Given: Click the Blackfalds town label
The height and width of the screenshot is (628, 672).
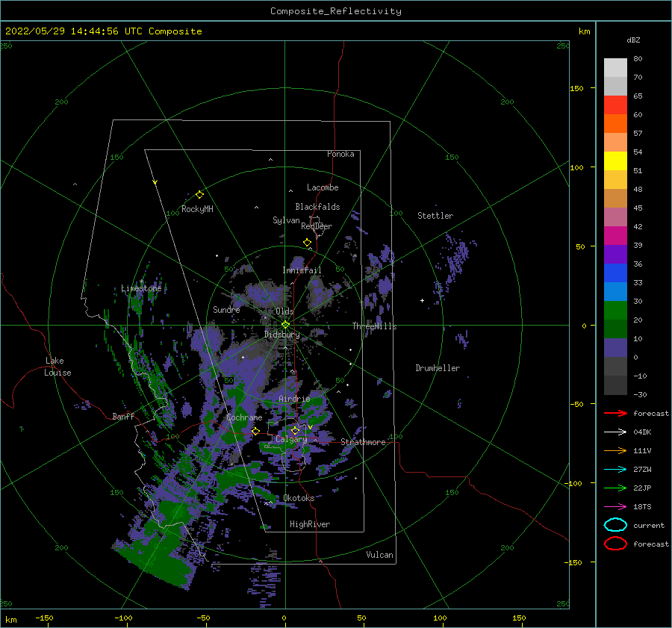Looking at the screenshot, I should (x=317, y=207).
